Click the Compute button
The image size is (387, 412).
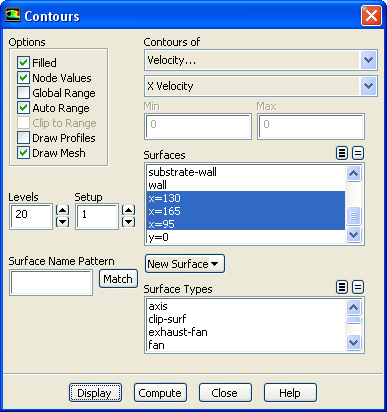[160, 393]
